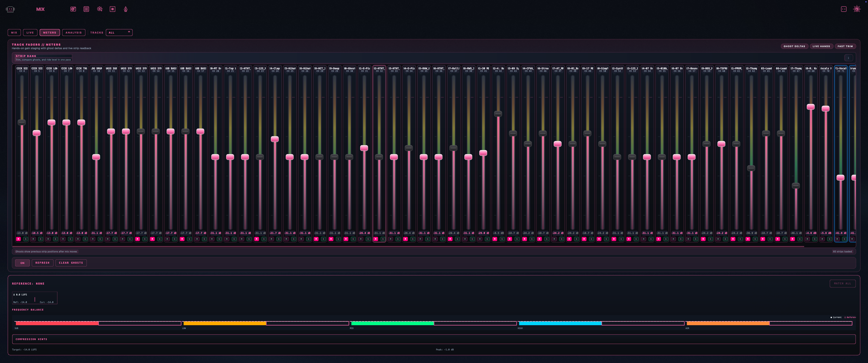This screenshot has width=868, height=363.
Task: Click the CH 10 log drum fader handle
Action: tap(96, 157)
